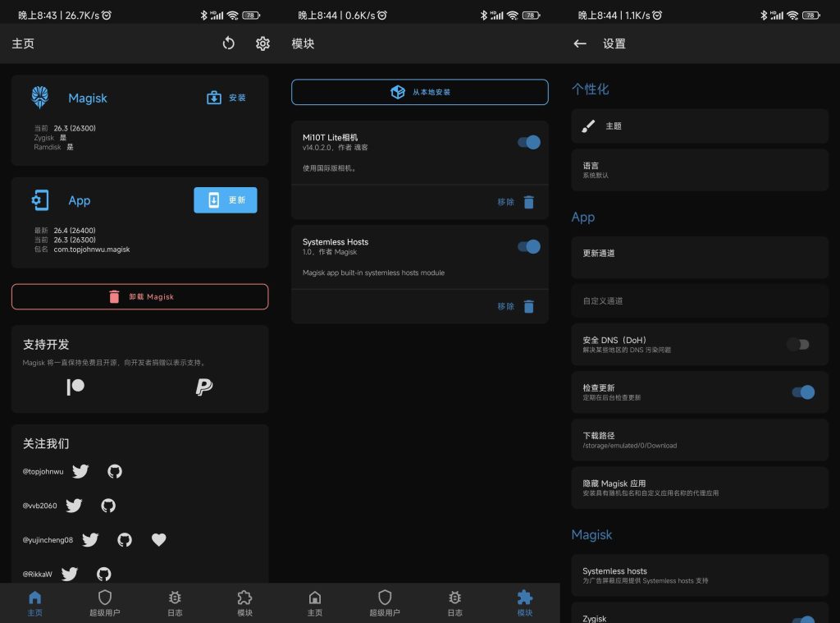
Task: Open the settings gear on the home page
Action: [x=262, y=43]
